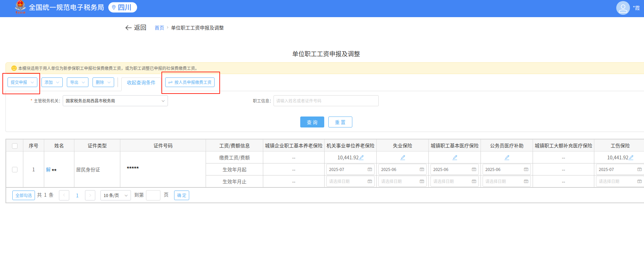
Task: Click the 查询 button
Action: point(312,122)
